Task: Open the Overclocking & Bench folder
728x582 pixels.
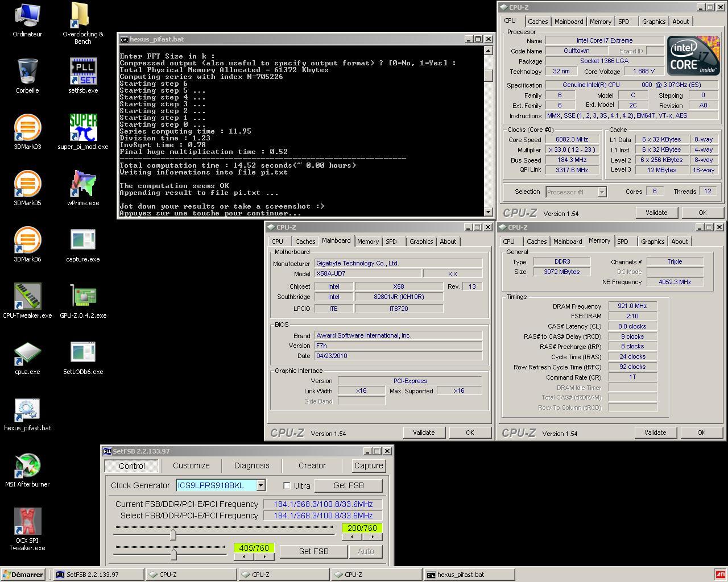Action: 83,23
